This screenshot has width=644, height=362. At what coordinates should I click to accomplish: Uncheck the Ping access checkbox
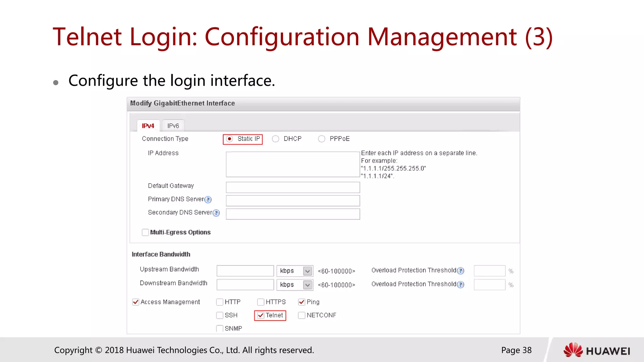pos(302,302)
